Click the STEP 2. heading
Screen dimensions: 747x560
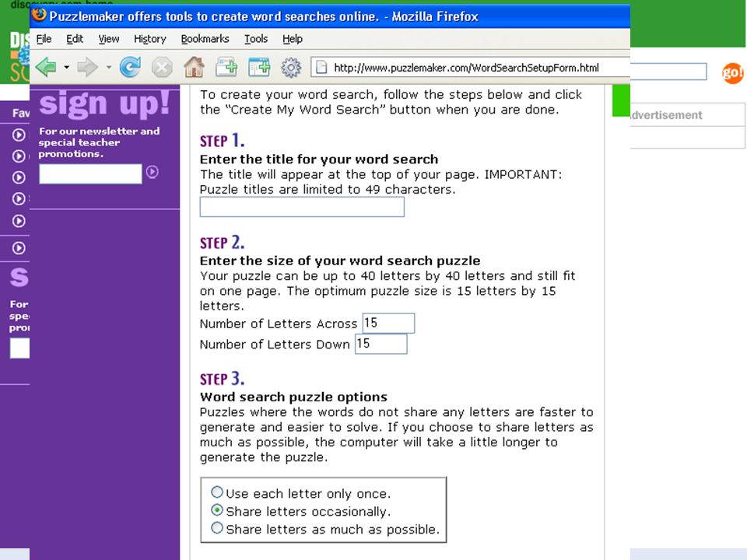tap(222, 243)
